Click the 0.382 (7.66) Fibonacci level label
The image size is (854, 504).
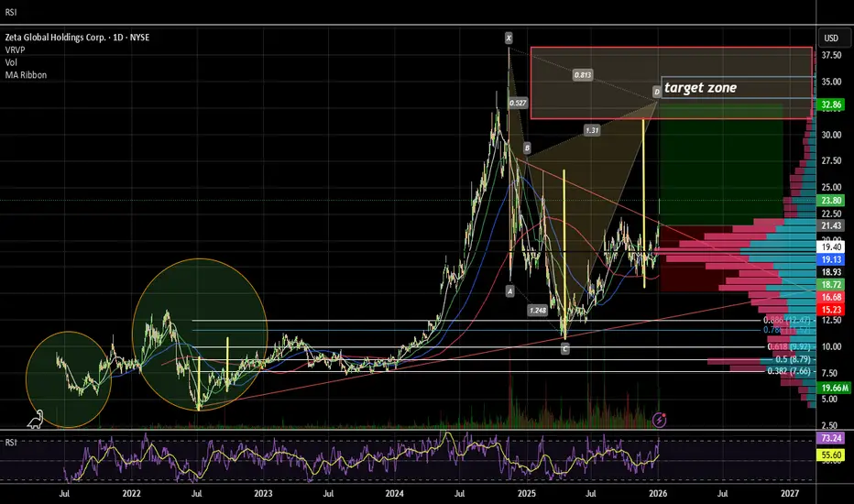(x=789, y=371)
